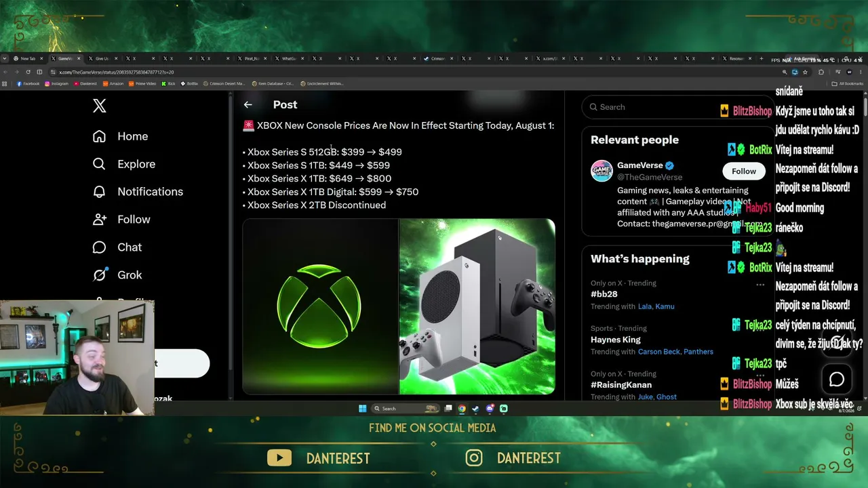Viewport: 868px width, 488px height.
Task: Open Explore via the magnifier icon
Action: [99, 164]
